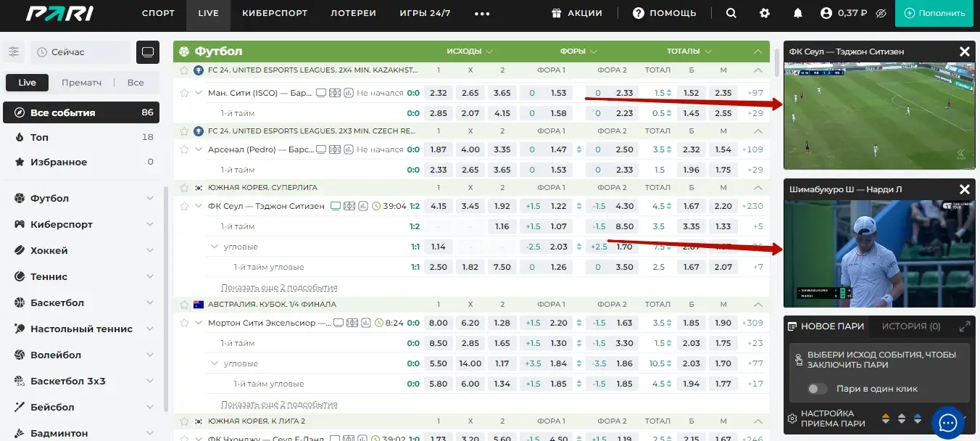Click first Показать еще 2 подсобытия link
Screen dimensions: 980x441
tap(279, 287)
